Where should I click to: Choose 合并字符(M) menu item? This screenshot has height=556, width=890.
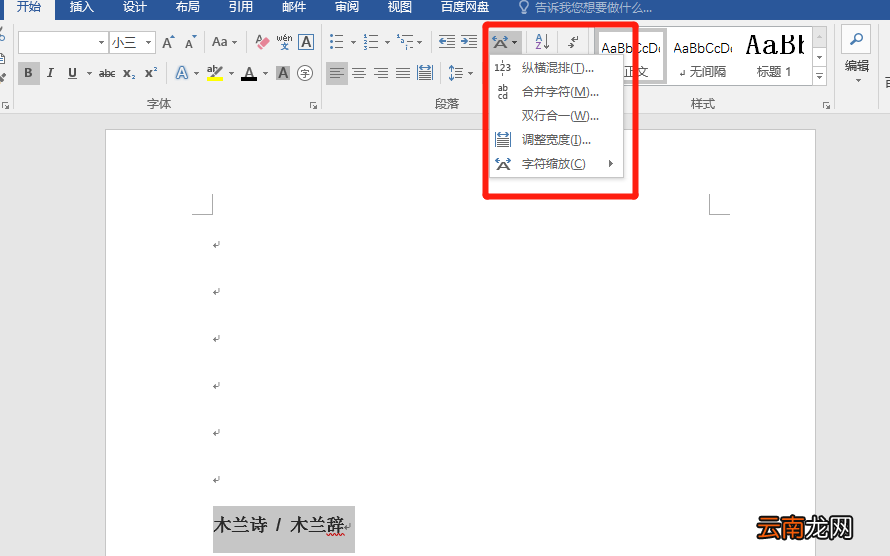tap(556, 92)
